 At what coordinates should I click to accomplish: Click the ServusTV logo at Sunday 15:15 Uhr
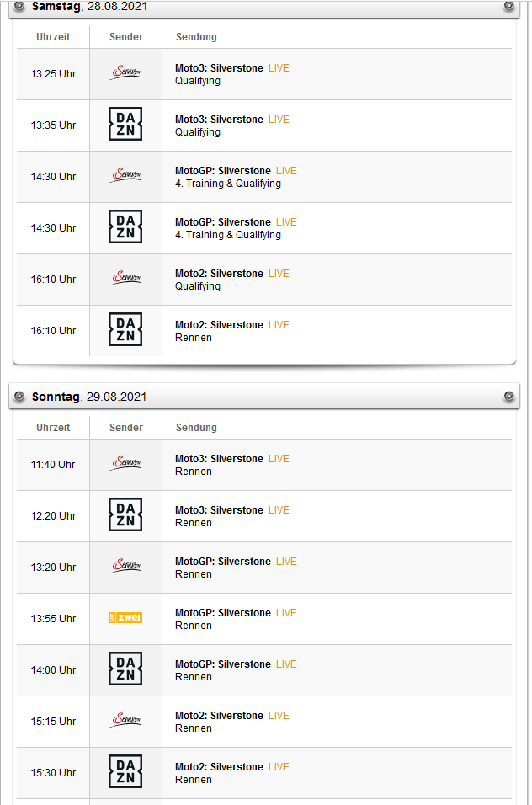(125, 721)
